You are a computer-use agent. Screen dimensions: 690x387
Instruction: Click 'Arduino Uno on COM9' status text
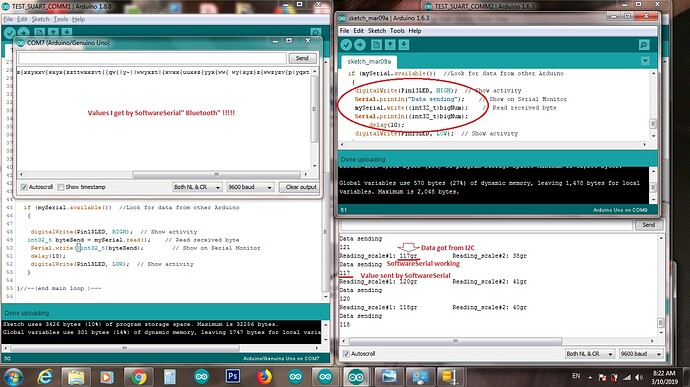(620, 210)
